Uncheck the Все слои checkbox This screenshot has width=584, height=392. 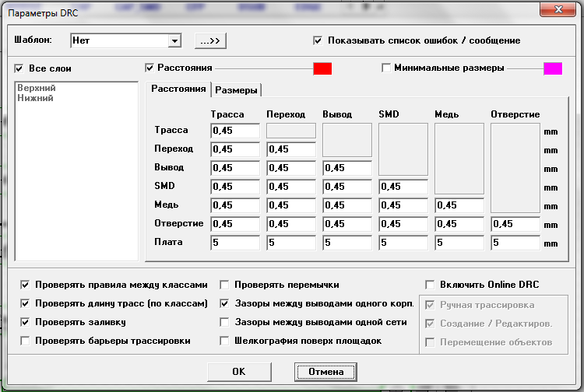[x=19, y=68]
